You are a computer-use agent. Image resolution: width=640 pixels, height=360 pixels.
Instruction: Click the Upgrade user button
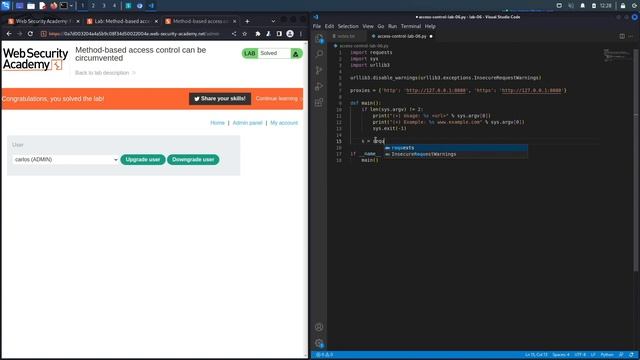pyautogui.click(x=143, y=160)
